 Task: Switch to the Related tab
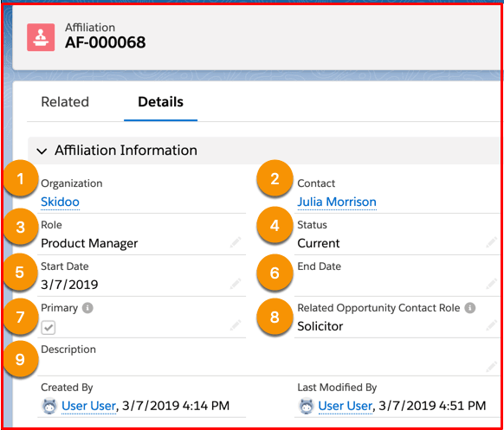point(65,102)
